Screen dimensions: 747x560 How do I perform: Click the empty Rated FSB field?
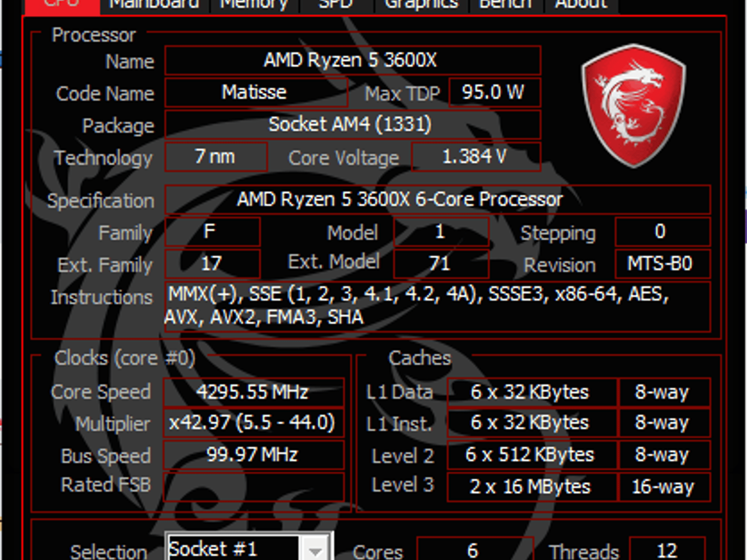coord(253,487)
